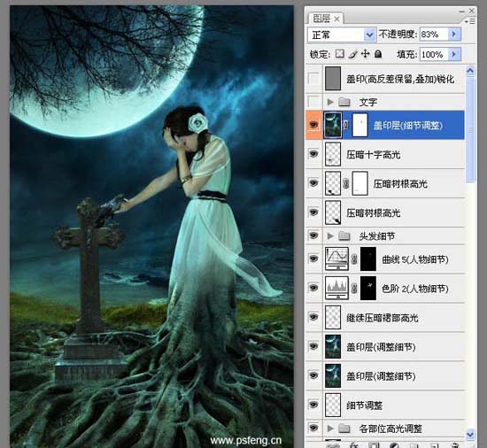The height and width of the screenshot is (448, 487).
Task: Click the lock all padlock icon
Action: coord(378,54)
